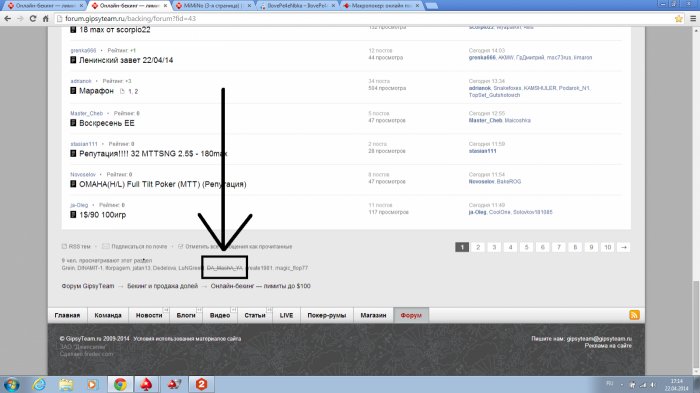
Task: Switch to the Покер-румы menu item
Action: tap(327, 315)
